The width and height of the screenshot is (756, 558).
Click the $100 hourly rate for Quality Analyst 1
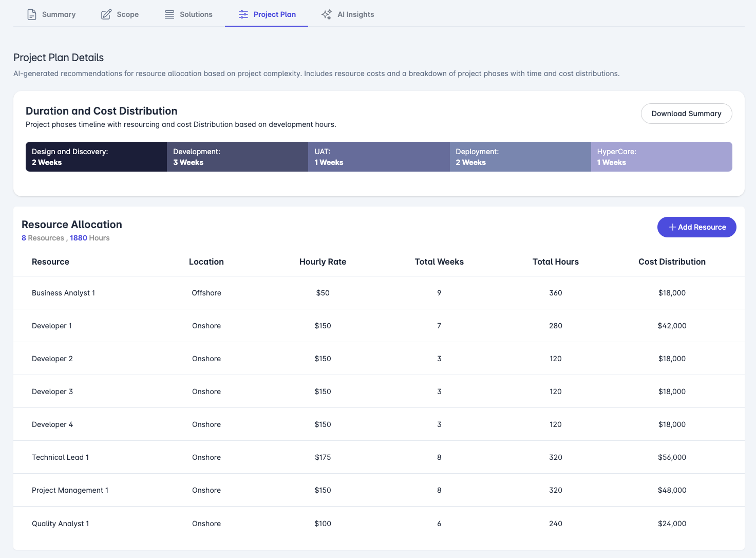323,524
